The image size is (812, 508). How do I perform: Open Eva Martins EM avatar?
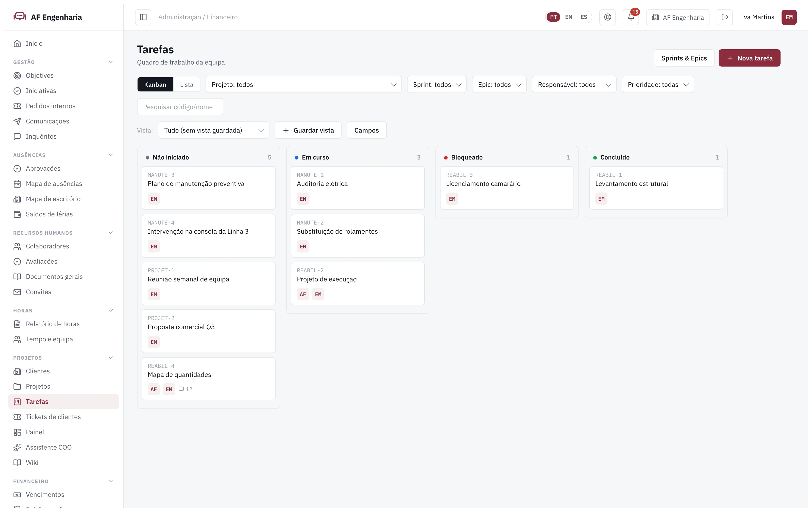coord(789,17)
